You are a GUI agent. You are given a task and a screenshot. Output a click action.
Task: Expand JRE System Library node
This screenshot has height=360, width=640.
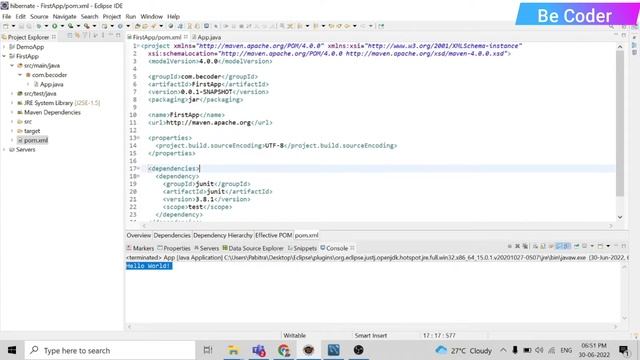tap(12, 103)
